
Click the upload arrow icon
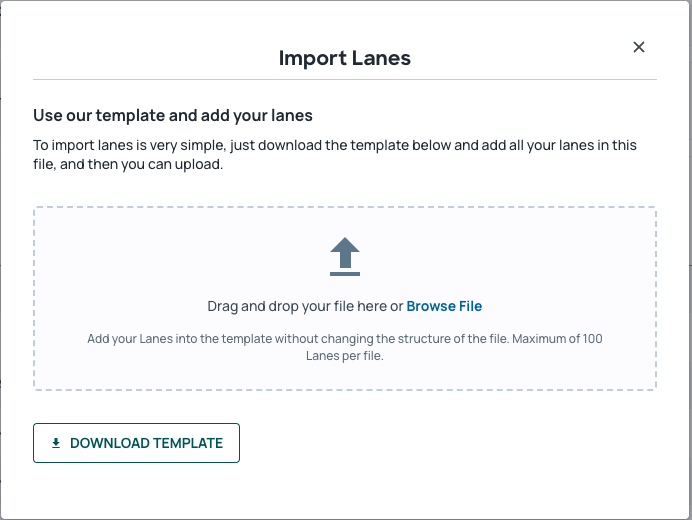(345, 256)
